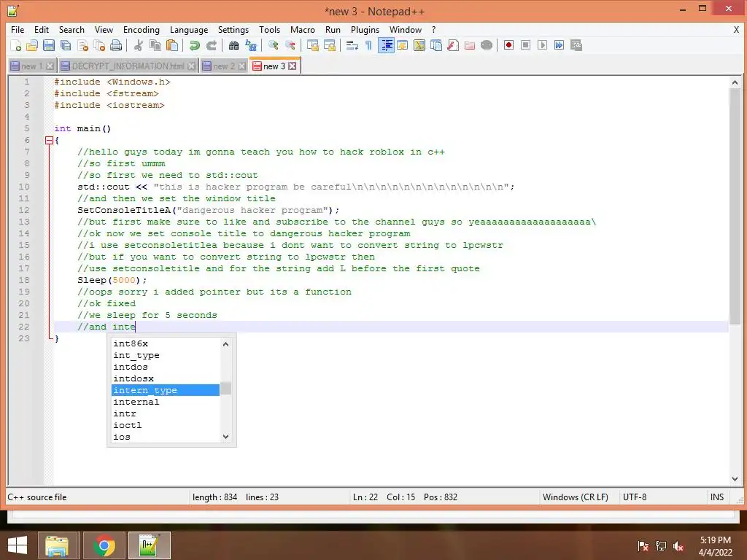Image resolution: width=747 pixels, height=560 pixels.
Task: Collapse the main() code block fold marker
Action: 49,141
